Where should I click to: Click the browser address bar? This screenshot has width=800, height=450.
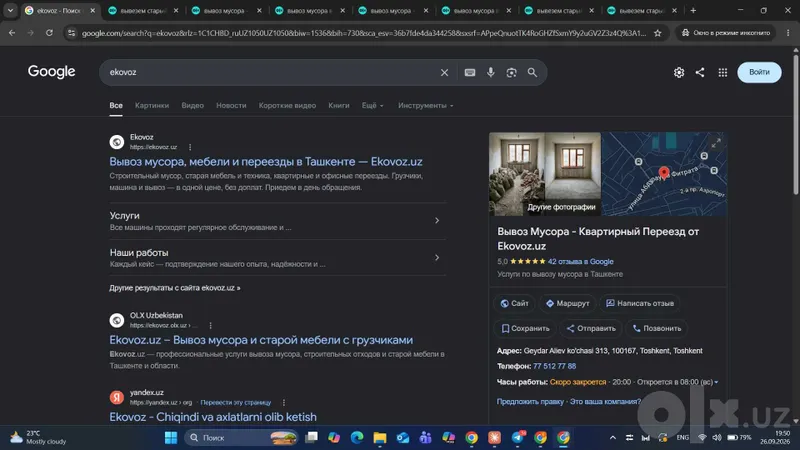pyautogui.click(x=363, y=33)
